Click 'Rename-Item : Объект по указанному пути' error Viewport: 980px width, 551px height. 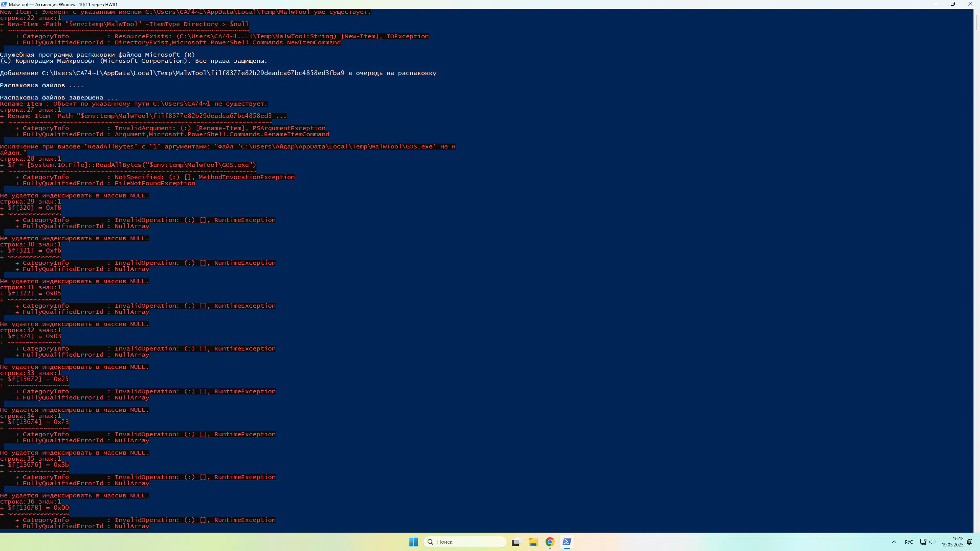coord(134,104)
